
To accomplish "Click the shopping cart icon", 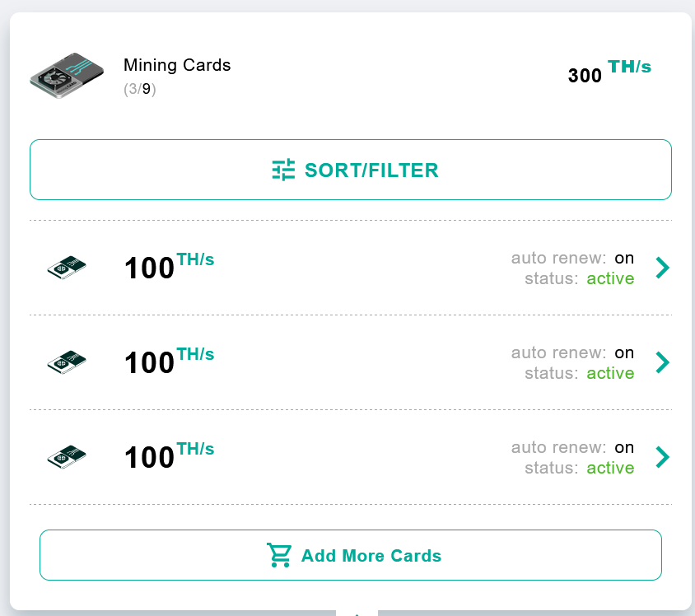I will (x=279, y=555).
